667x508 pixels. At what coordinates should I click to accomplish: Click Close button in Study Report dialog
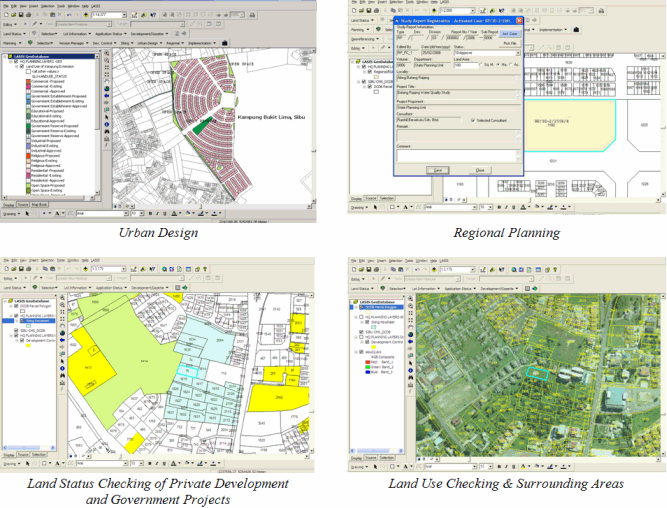click(480, 170)
